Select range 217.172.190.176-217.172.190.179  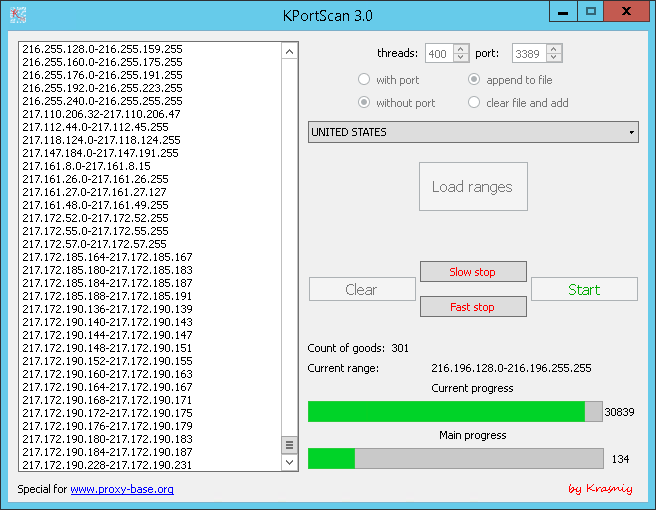click(107, 426)
